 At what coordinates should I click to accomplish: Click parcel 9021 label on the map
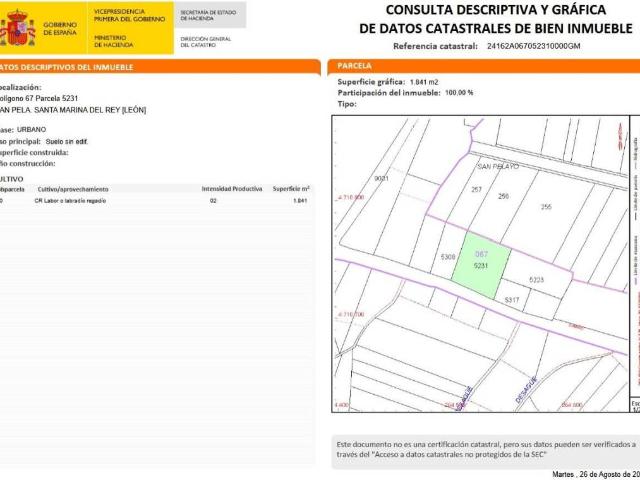(381, 178)
